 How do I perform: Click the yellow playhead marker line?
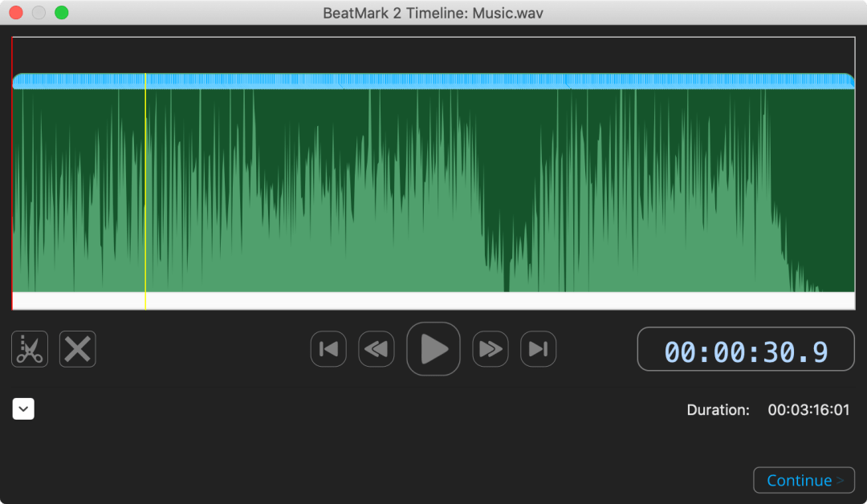(145, 191)
